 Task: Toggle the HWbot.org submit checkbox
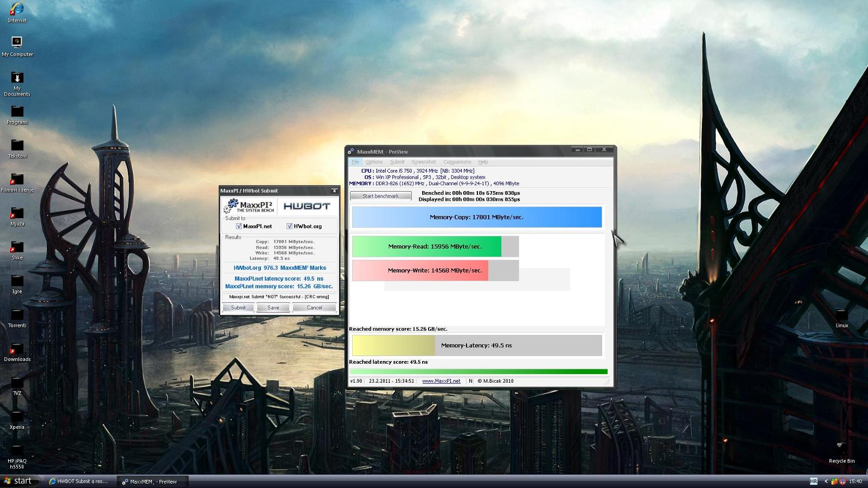point(289,226)
